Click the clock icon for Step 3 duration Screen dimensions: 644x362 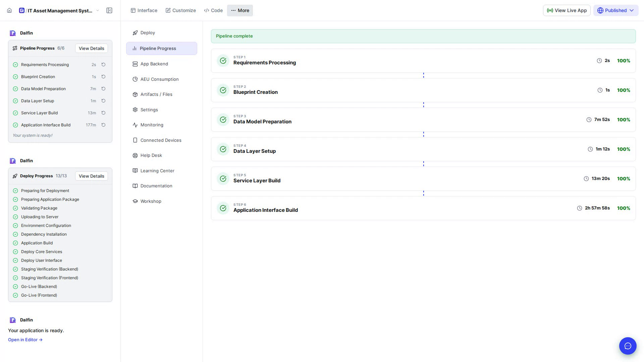click(x=589, y=120)
